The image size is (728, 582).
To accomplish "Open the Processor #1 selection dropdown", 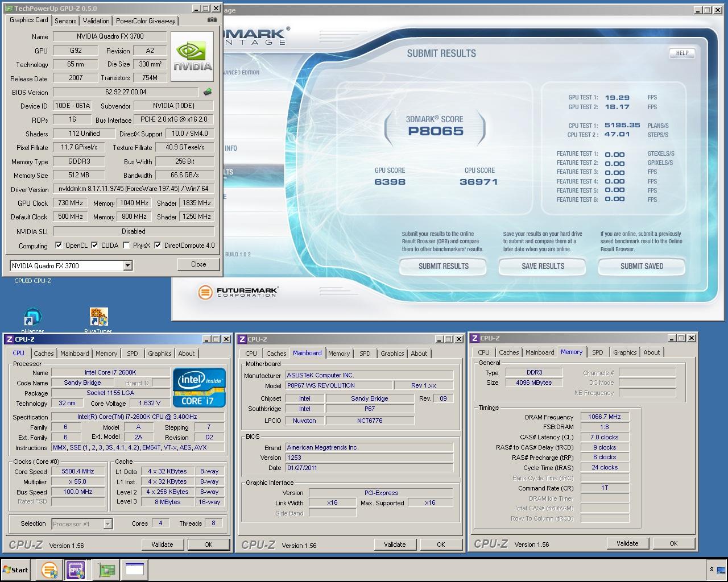I will pos(107,524).
